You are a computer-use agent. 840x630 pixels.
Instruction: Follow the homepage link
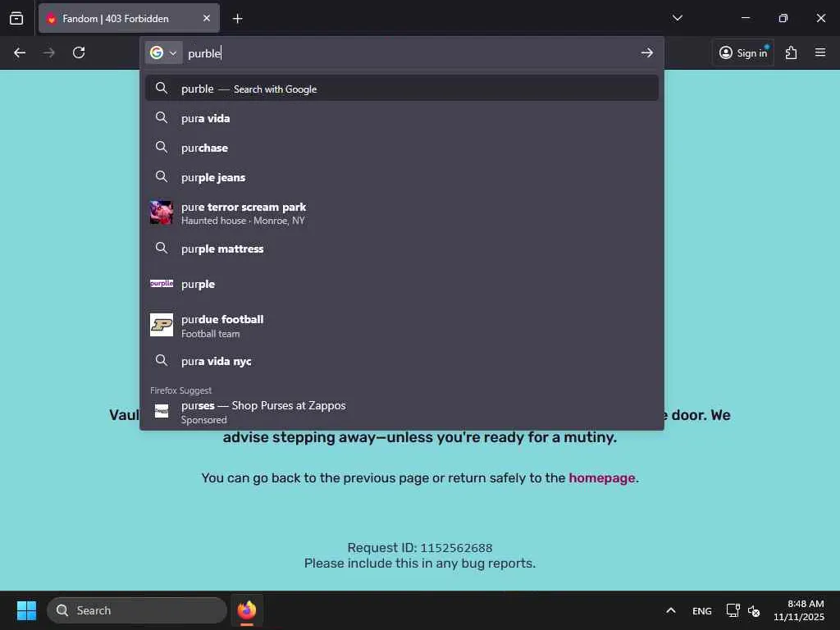point(601,477)
